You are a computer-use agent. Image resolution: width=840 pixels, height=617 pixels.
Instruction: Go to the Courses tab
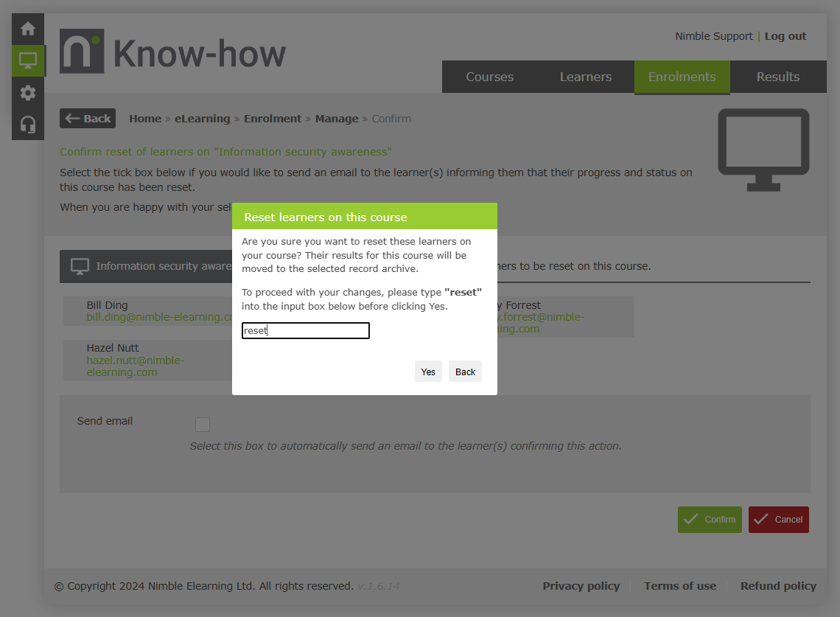click(490, 77)
